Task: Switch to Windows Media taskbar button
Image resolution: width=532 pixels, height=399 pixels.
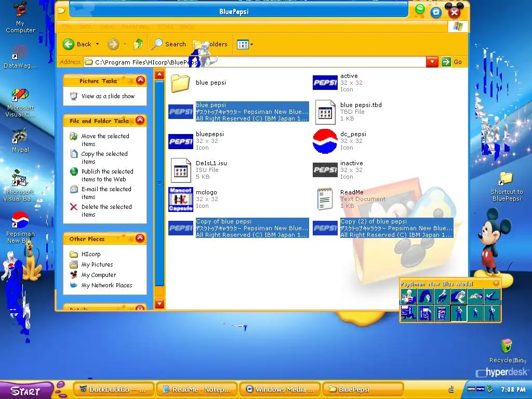Action: point(280,389)
